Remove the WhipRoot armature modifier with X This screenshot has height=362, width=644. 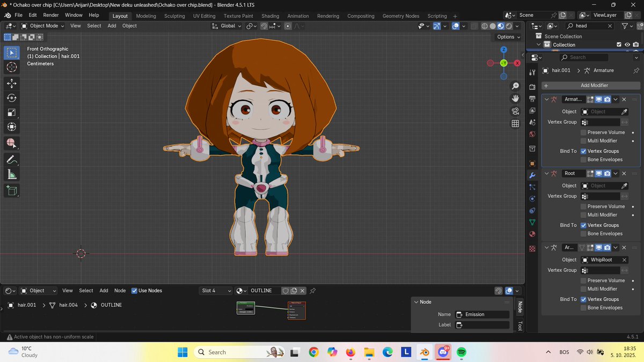point(624,248)
